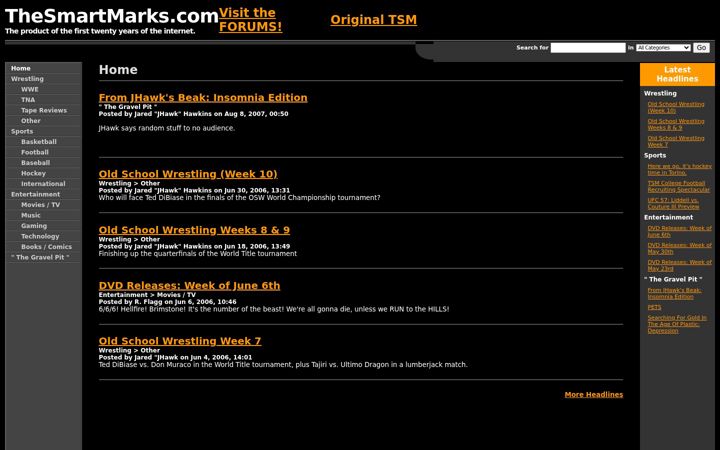Open WWE section in left navigation
This screenshot has height=450, width=720.
click(x=30, y=89)
